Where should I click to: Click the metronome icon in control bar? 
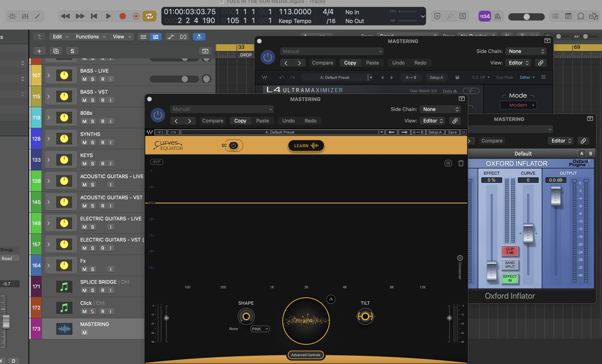(498, 16)
